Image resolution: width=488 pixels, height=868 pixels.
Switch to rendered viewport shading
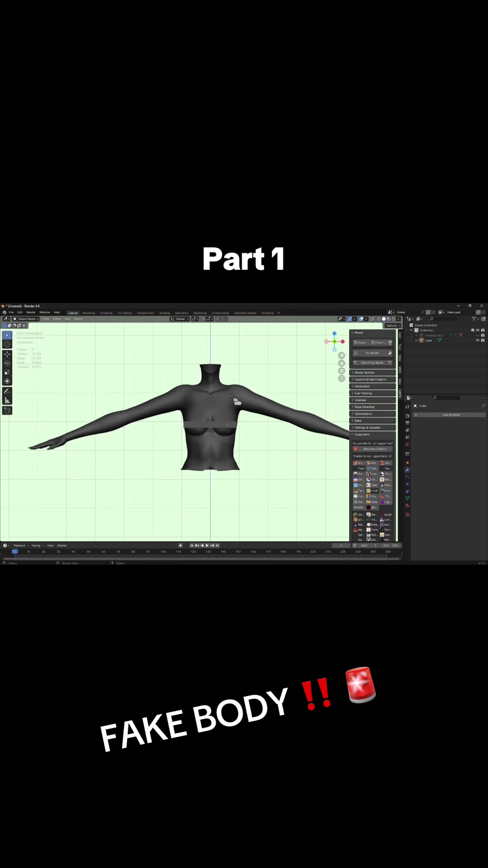[x=393, y=319]
